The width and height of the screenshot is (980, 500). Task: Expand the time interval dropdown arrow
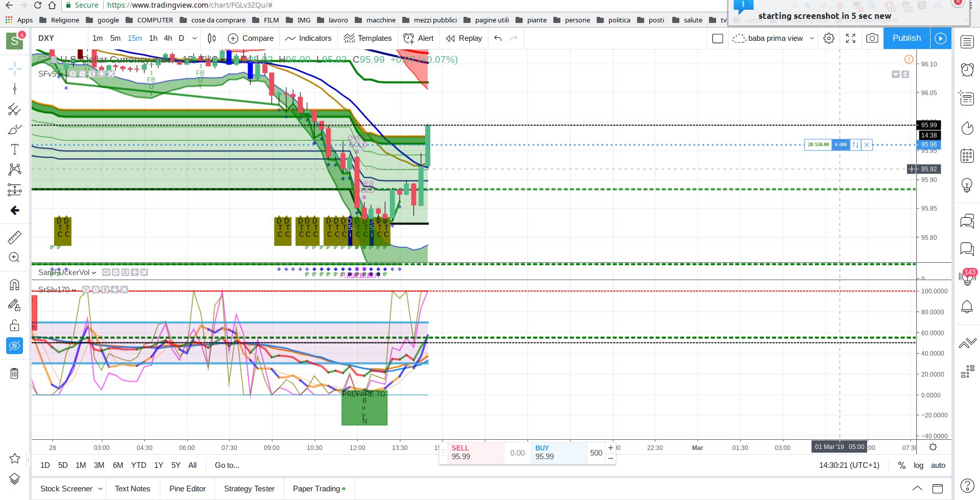tap(194, 38)
